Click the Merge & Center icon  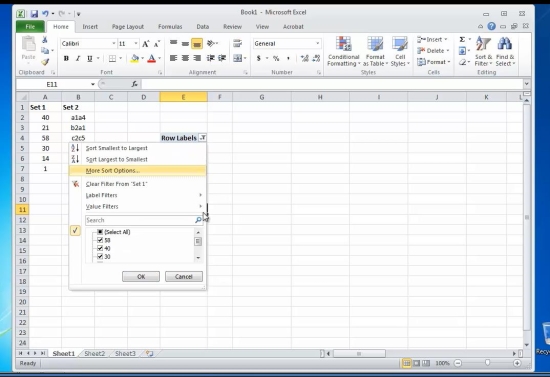click(x=237, y=58)
